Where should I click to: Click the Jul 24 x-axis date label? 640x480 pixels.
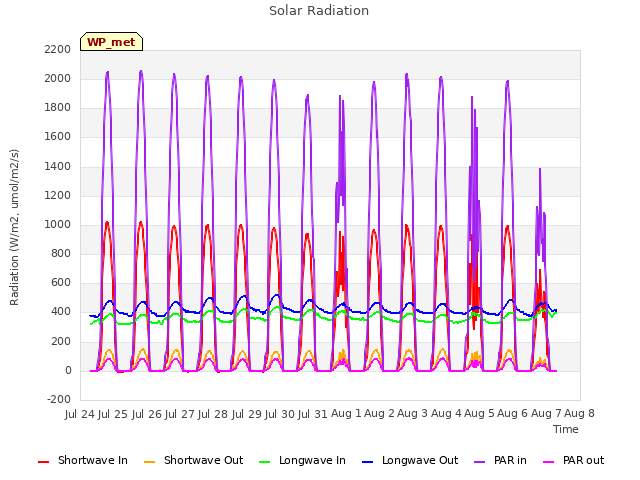click(x=80, y=414)
